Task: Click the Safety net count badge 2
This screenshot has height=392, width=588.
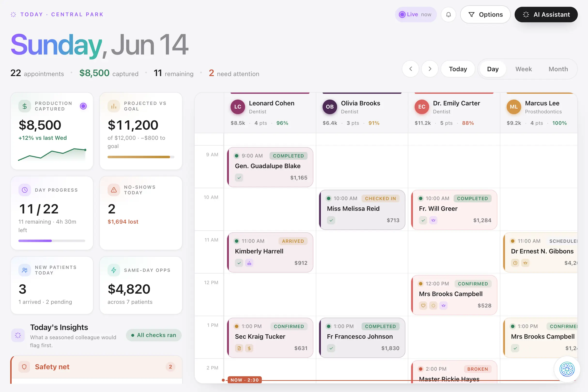Action: [x=170, y=367]
